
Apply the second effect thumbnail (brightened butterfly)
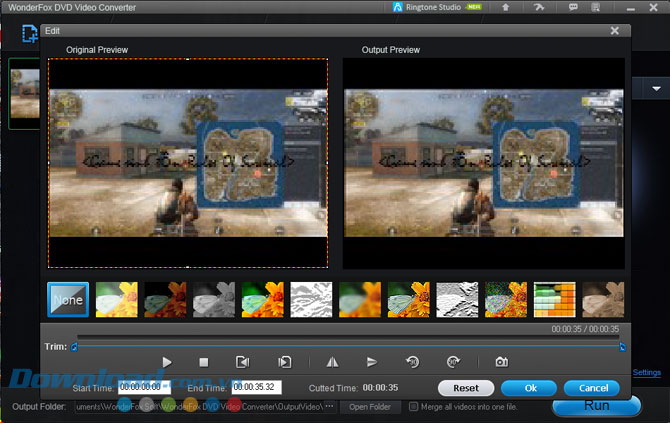117,300
